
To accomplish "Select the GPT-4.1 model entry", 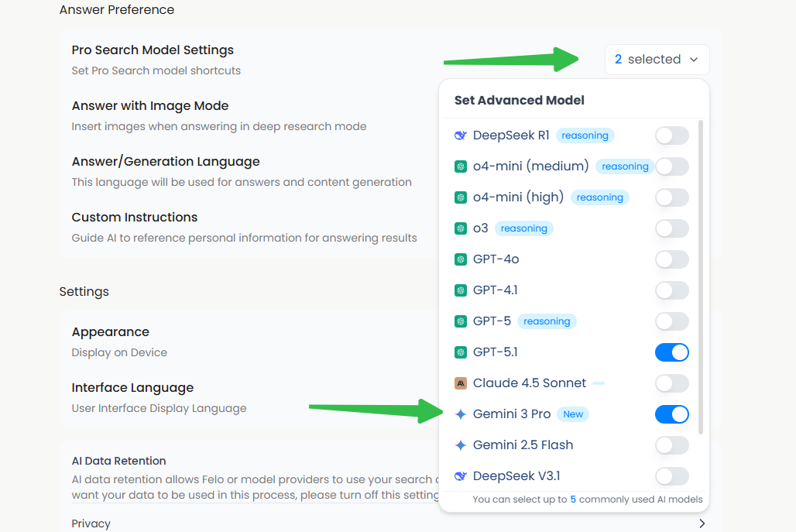I will (496, 290).
